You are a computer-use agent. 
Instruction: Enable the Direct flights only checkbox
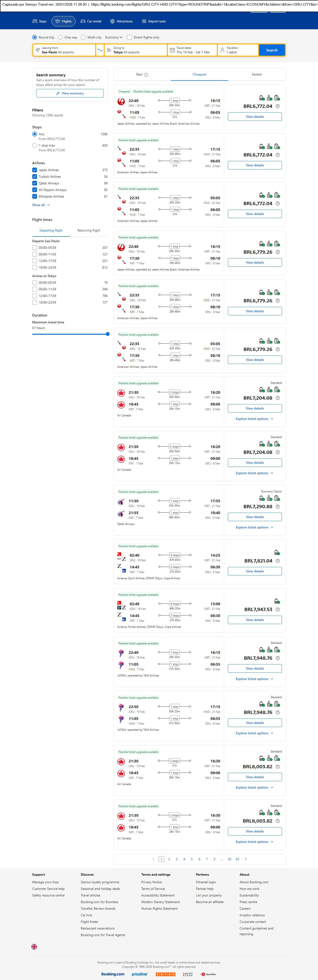(x=130, y=37)
